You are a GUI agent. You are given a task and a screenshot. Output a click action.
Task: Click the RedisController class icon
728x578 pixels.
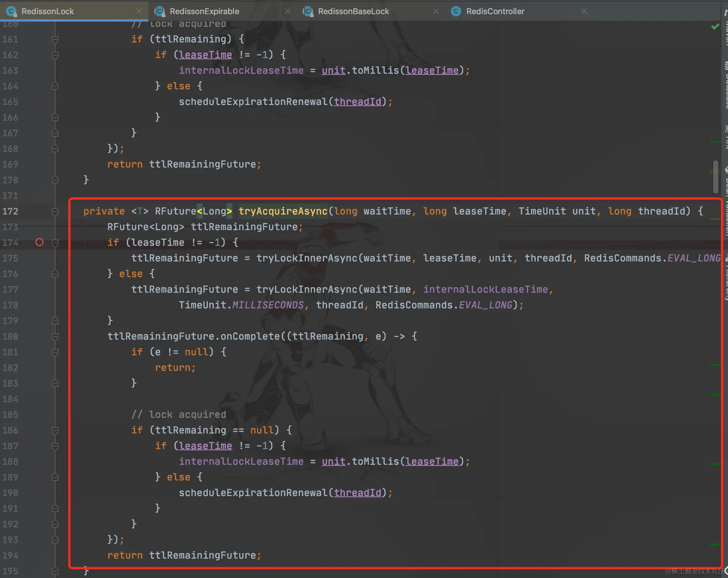pos(456,12)
